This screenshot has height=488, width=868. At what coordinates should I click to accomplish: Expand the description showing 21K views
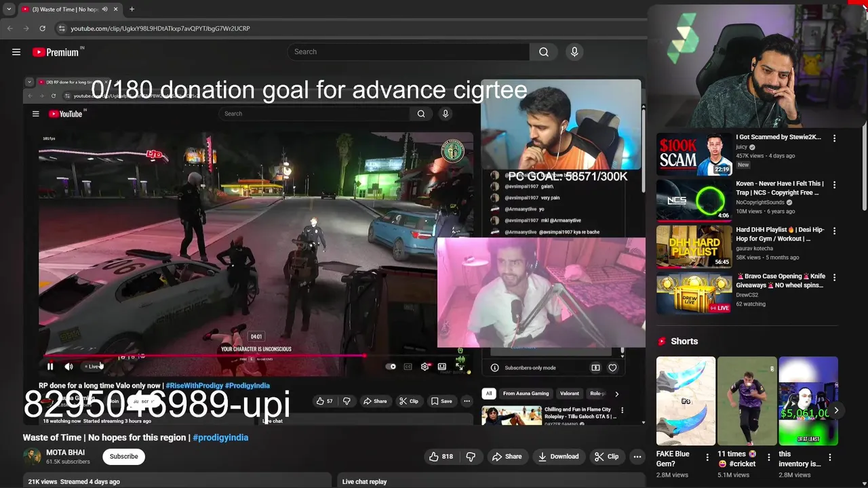click(x=176, y=481)
